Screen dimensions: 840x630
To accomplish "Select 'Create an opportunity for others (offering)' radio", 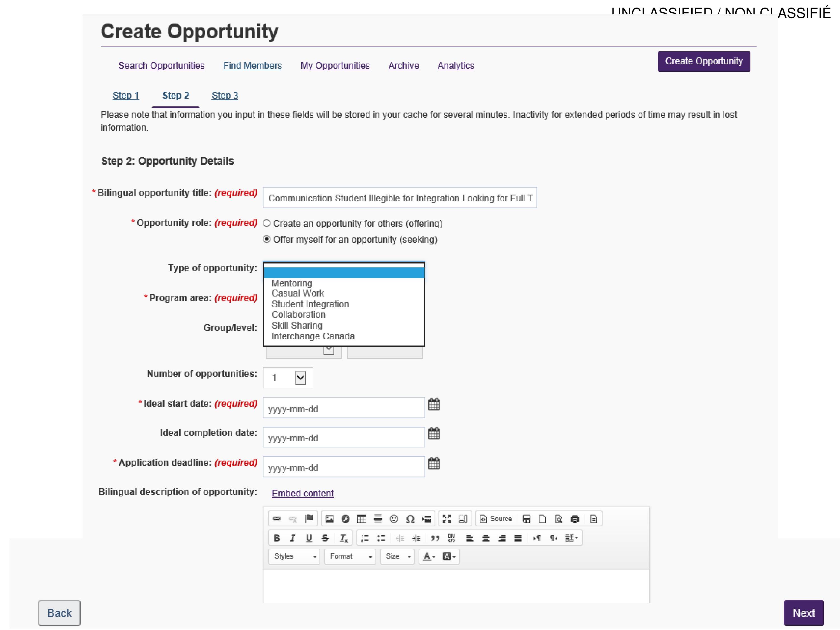I will 267,223.
